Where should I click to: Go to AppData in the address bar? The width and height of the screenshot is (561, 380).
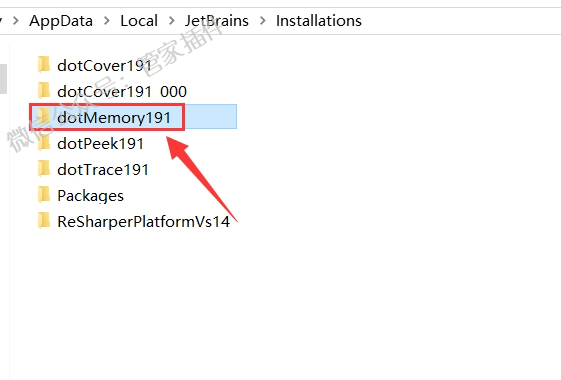(61, 21)
